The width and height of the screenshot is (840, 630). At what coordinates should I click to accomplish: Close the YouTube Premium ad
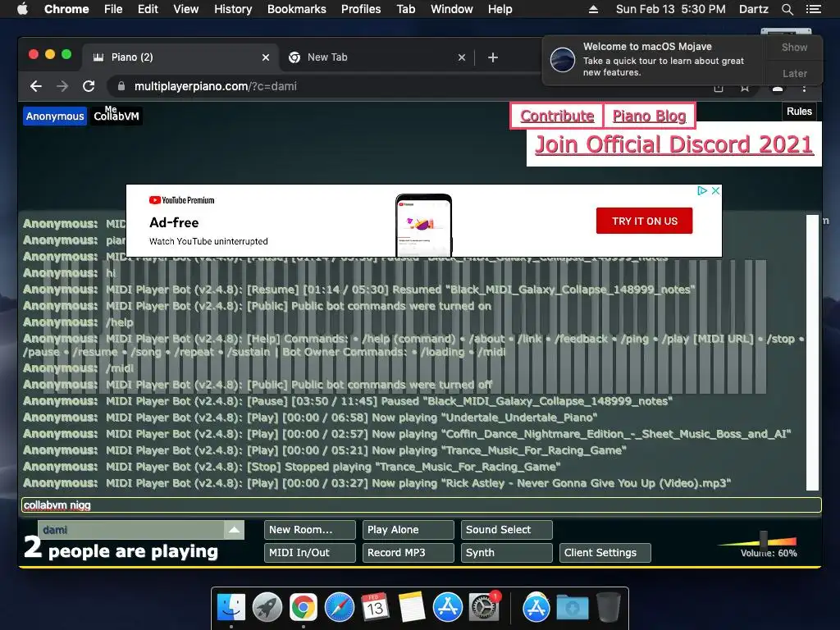[x=715, y=190]
